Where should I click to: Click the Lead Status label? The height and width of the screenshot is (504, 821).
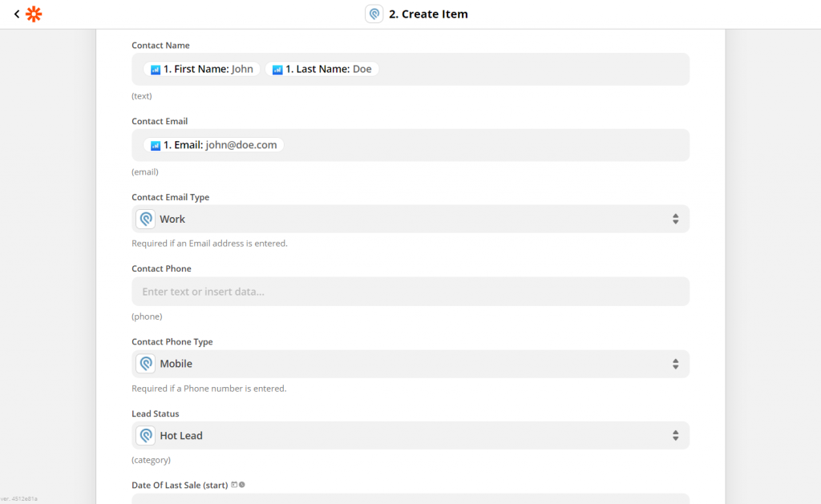point(156,413)
